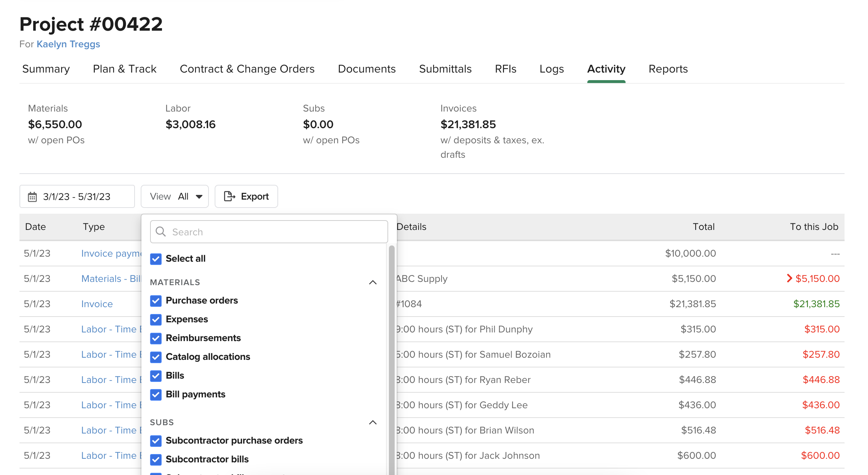Click the Export file arrow icon
This screenshot has width=868, height=475.
pyautogui.click(x=229, y=196)
